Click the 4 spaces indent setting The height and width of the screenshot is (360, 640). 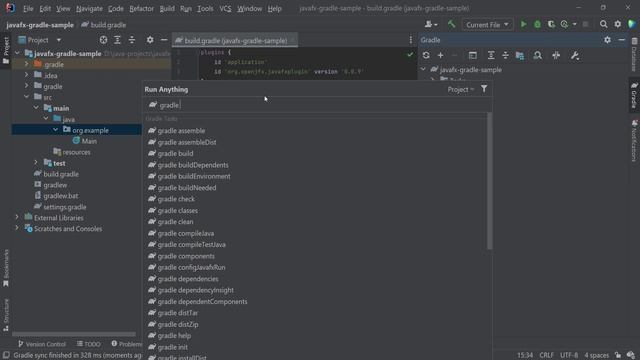pyautogui.click(x=596, y=355)
